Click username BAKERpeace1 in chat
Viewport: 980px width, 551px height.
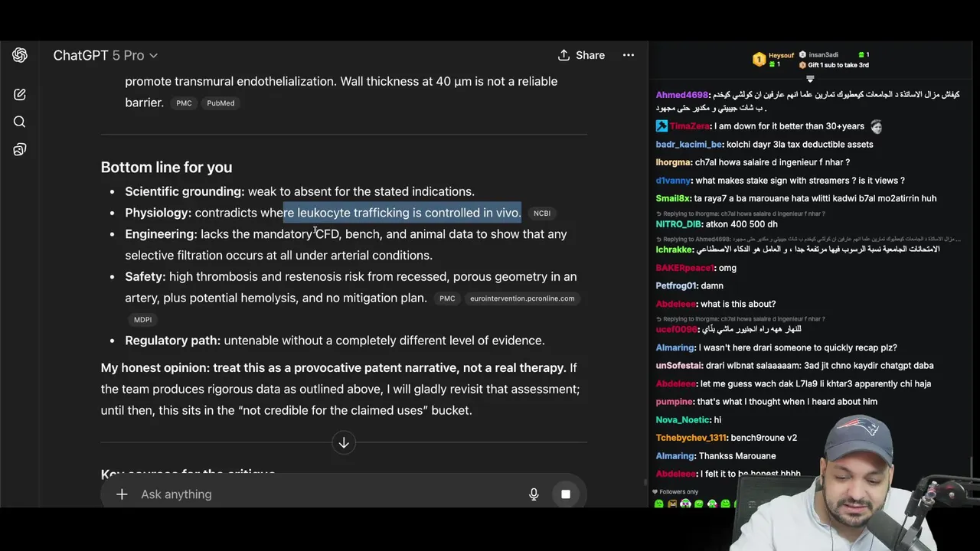(685, 268)
